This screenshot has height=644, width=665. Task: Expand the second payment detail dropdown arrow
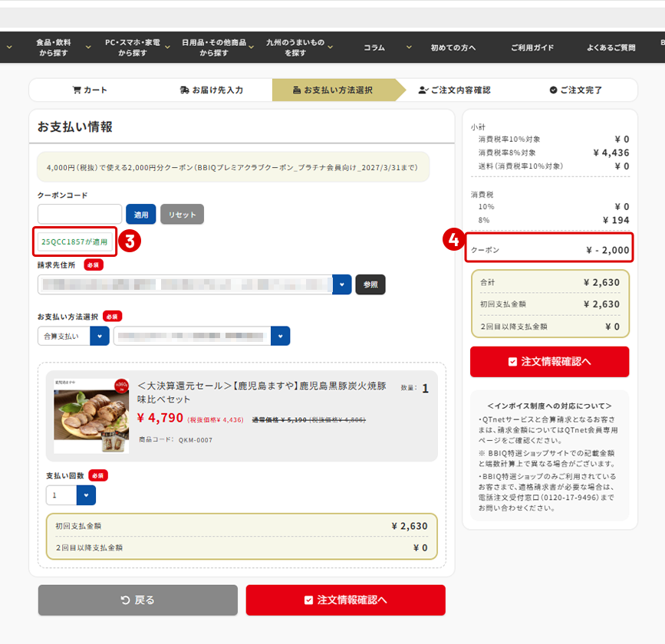pos(280,337)
